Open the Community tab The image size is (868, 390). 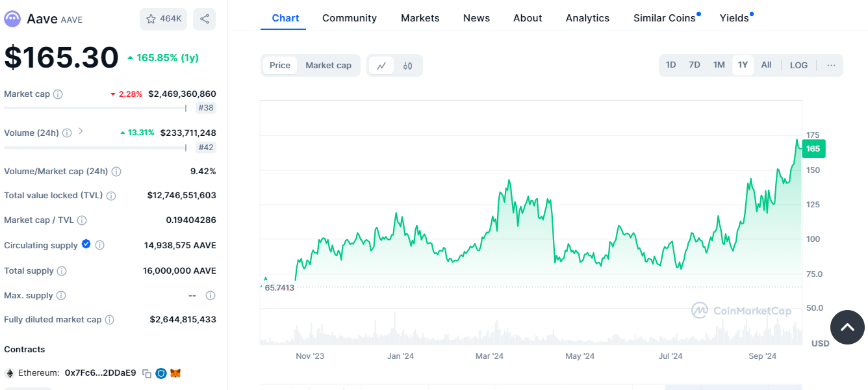point(350,18)
